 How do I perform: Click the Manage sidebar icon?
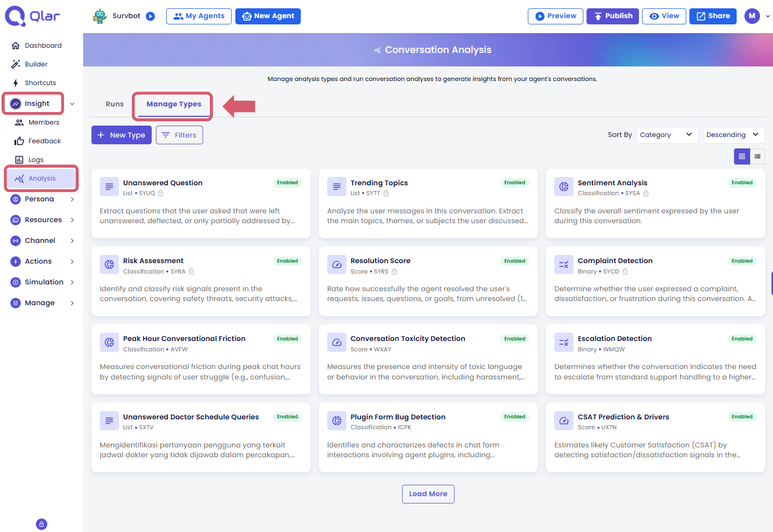tap(16, 303)
